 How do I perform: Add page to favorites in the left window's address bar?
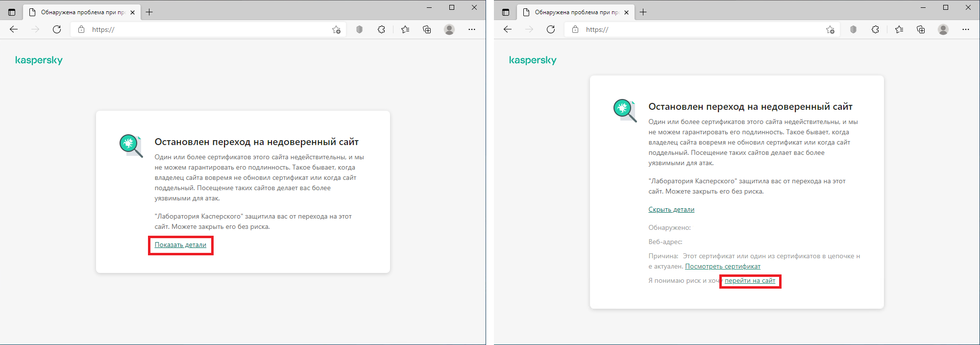tap(336, 29)
